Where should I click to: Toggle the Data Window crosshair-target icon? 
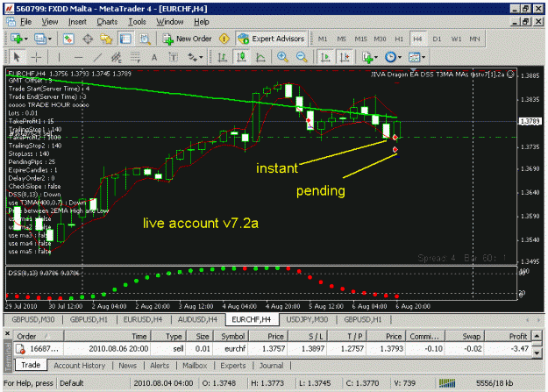point(88,39)
